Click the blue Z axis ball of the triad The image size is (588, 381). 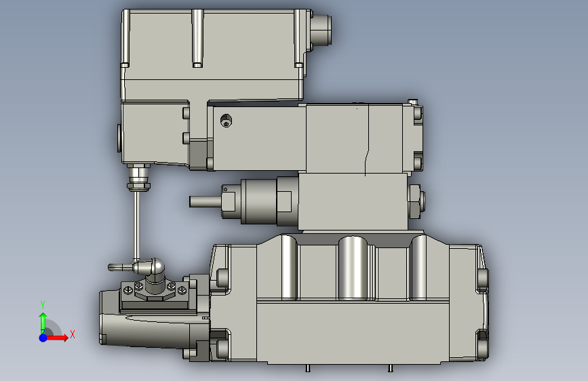tap(43, 338)
